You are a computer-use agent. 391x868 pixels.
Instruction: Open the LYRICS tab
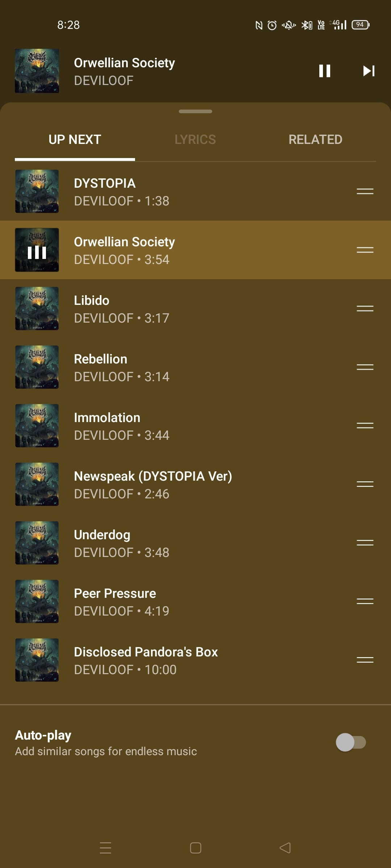click(195, 140)
